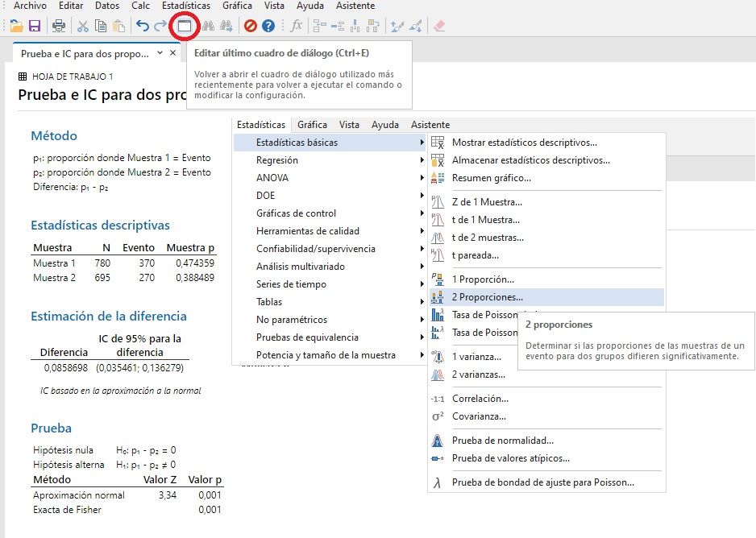
Task: Select the 2 Proporciones menu entry
Action: click(x=487, y=297)
